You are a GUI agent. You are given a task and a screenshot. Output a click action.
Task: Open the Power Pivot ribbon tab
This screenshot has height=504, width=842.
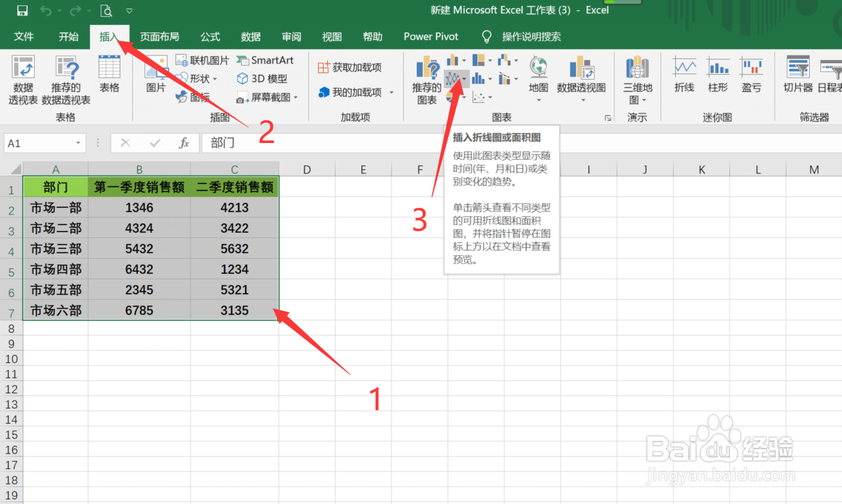(430, 36)
